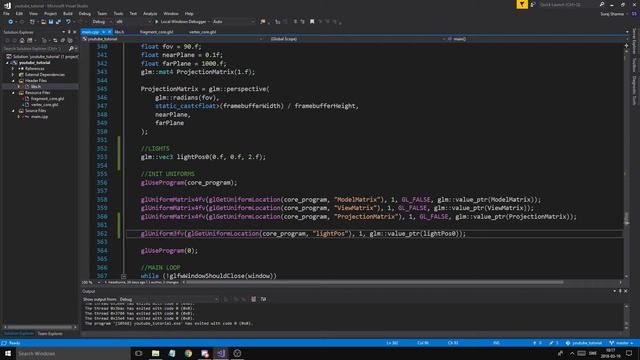Switch to Team Explorer panel tab
The image size is (640, 360).
tap(50, 334)
